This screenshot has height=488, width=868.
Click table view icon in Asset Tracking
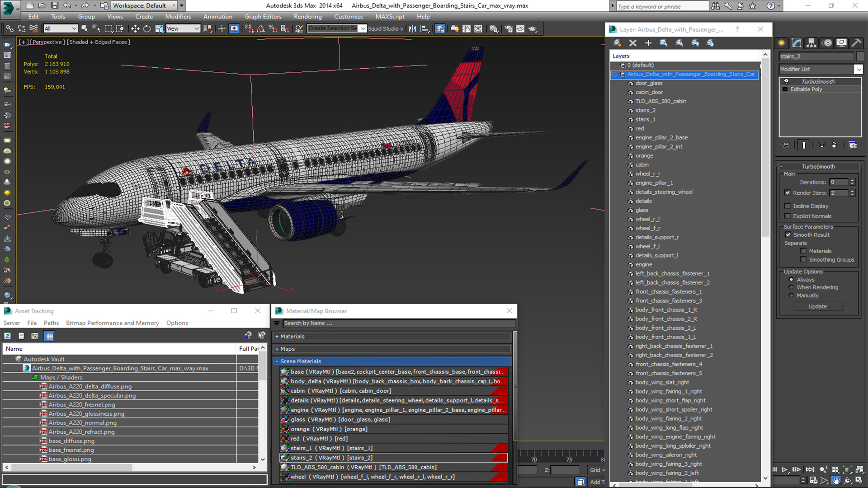coord(50,336)
